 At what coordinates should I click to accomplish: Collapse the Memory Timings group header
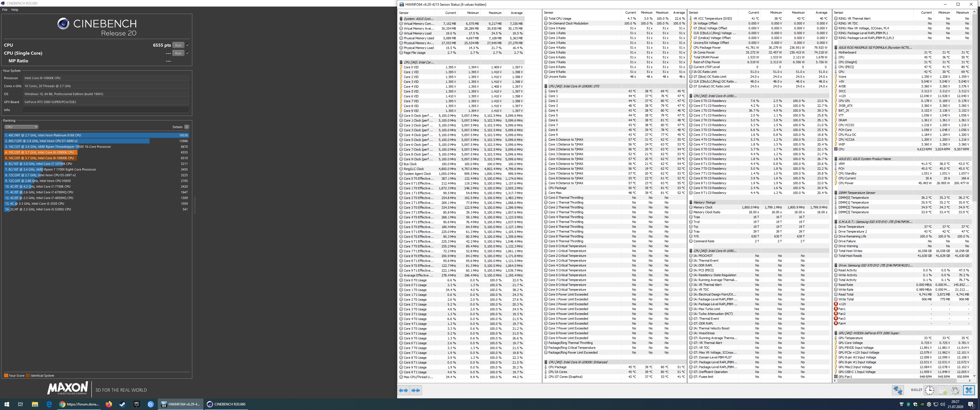pos(759,202)
